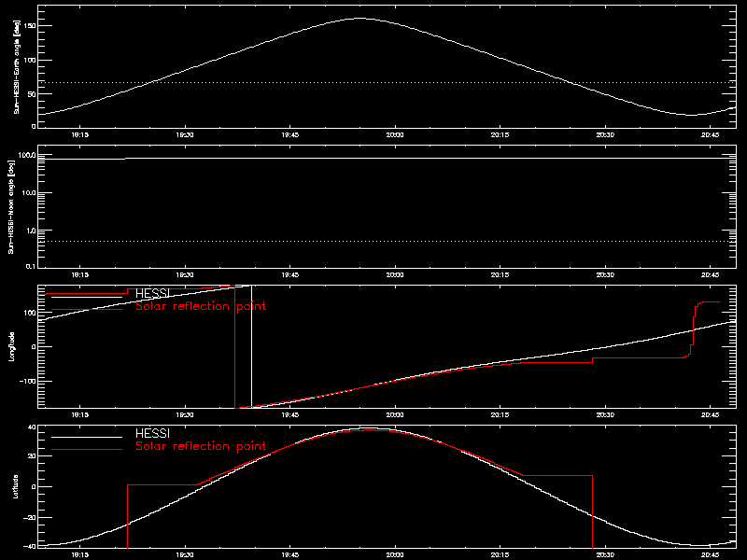The width and height of the screenshot is (747, 560).
Task: Select the 100 tick on Sun-HESSI-Earth angle axis
Action: tap(30, 60)
